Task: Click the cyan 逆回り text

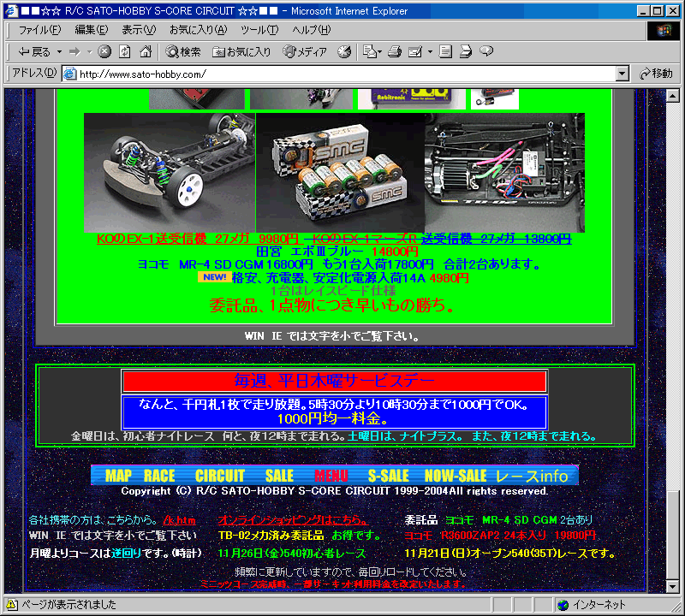Action: 126,554
